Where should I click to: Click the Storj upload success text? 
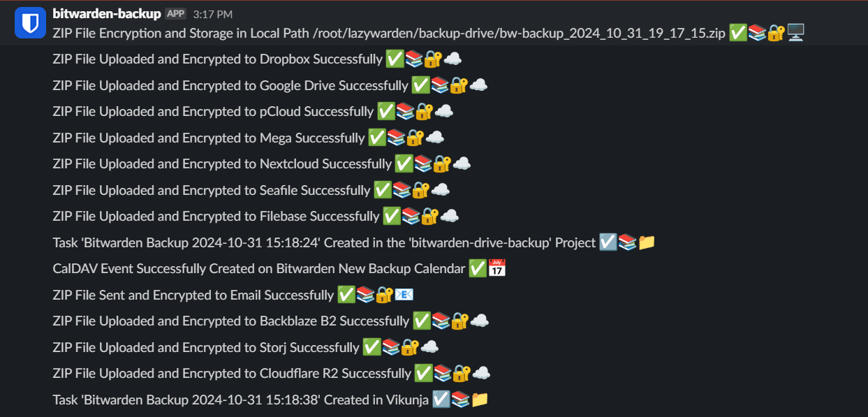tap(206, 347)
